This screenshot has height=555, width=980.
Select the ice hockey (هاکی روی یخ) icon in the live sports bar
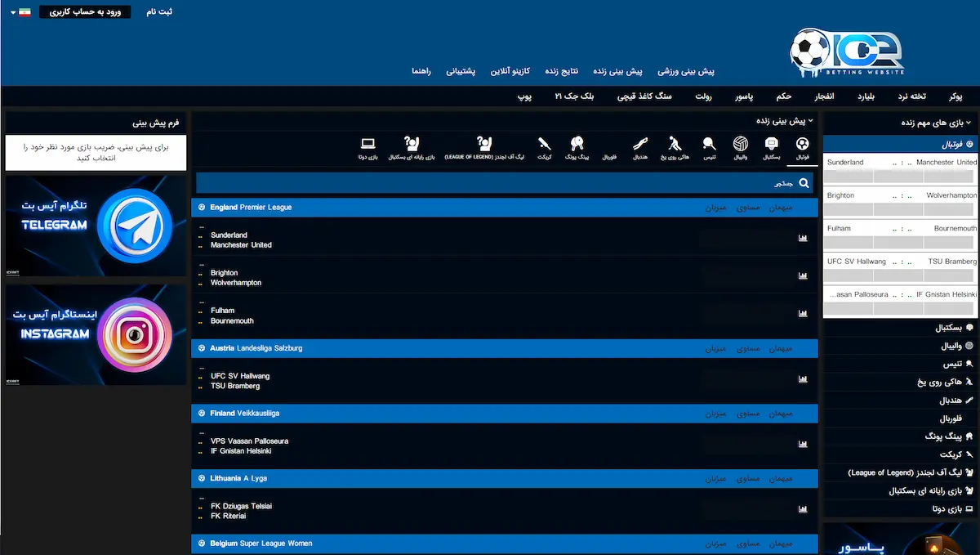coord(675,144)
